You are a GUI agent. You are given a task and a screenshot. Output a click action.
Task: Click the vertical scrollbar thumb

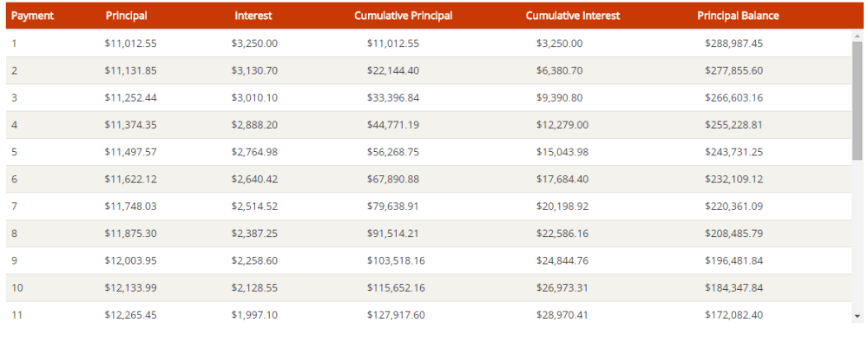pos(858,102)
